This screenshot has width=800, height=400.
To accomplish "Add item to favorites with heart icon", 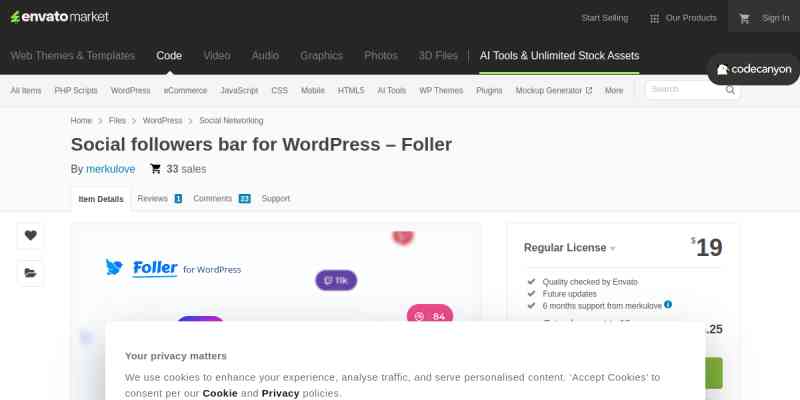I will (30, 236).
